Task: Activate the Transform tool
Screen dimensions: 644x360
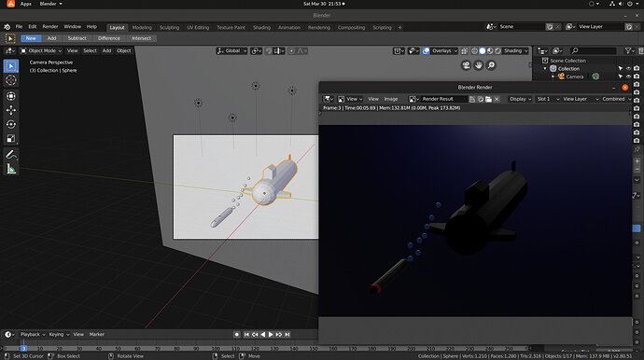Action: pyautogui.click(x=11, y=96)
